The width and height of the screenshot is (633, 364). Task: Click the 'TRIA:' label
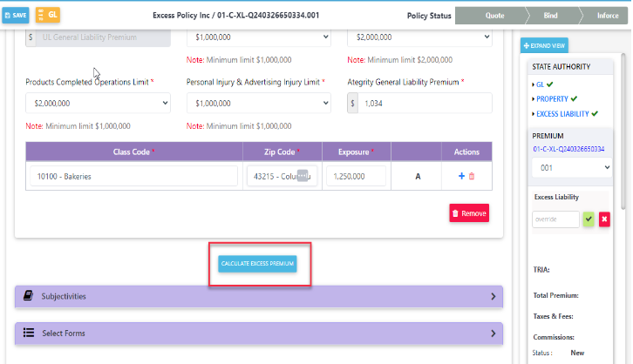click(x=541, y=270)
